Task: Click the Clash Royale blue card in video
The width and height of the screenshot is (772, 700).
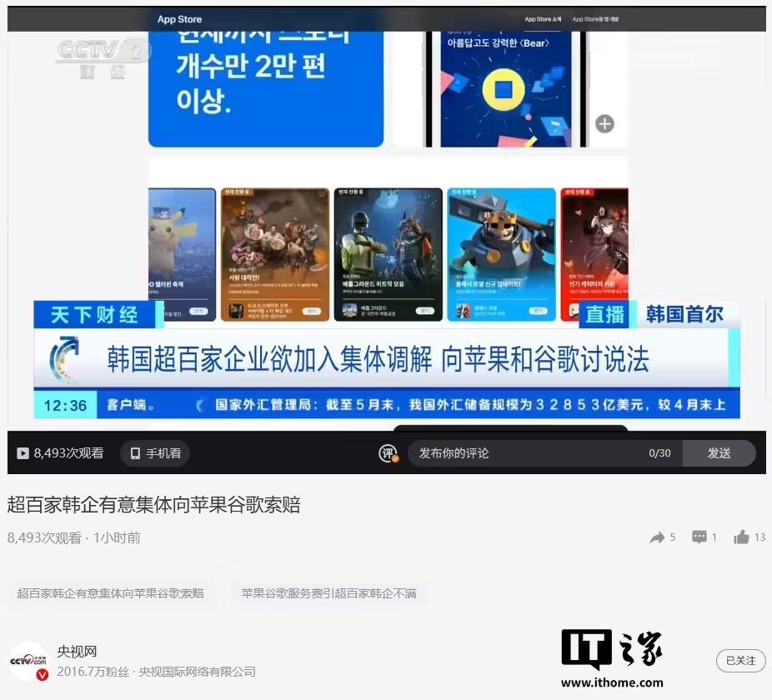Action: 501,254
